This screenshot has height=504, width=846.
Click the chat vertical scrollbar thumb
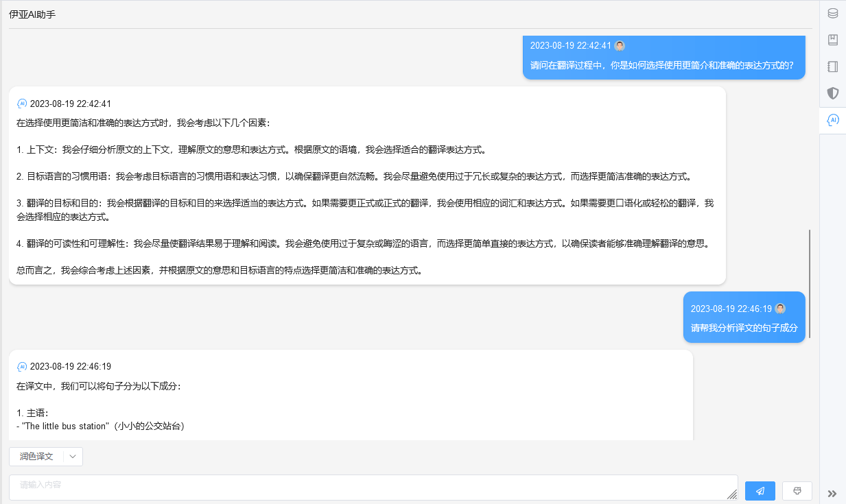coord(810,284)
